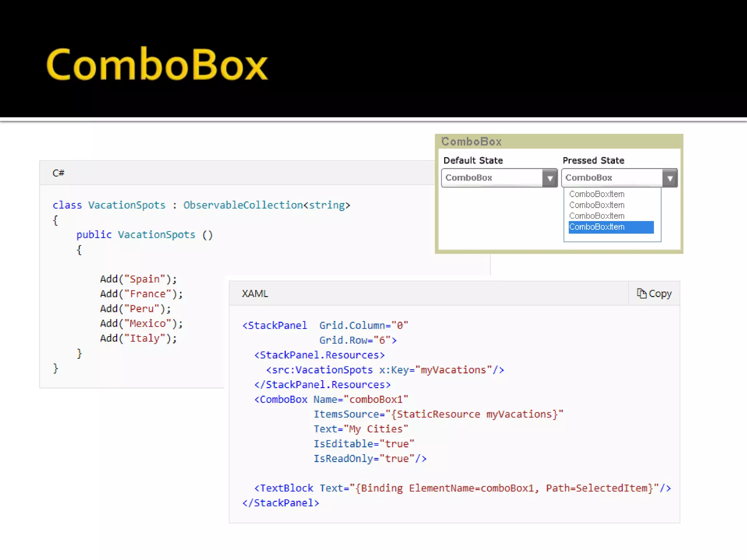Click the C# code panel header
The width and height of the screenshot is (747, 560).
click(58, 173)
